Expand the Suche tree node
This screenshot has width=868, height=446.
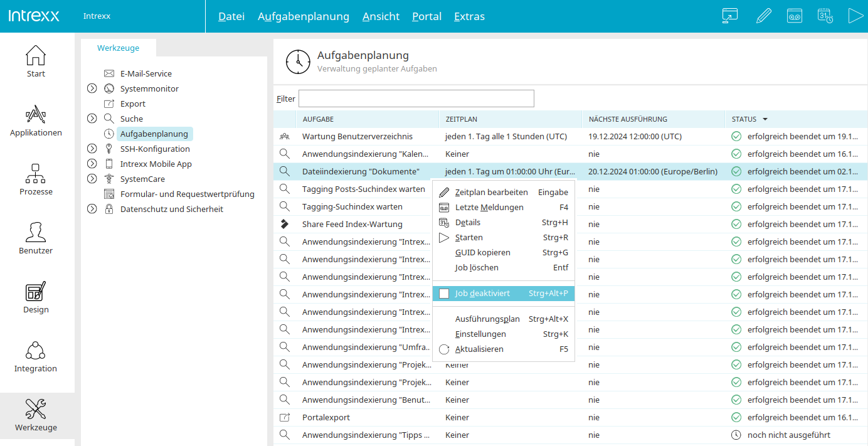[92, 119]
